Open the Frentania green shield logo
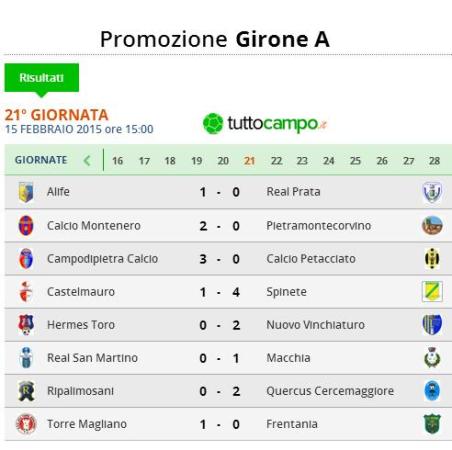 tap(432, 424)
